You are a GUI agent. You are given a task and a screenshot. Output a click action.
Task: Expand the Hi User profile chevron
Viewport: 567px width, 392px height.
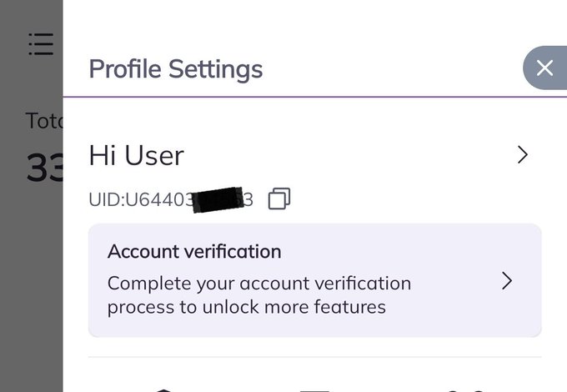pyautogui.click(x=522, y=154)
